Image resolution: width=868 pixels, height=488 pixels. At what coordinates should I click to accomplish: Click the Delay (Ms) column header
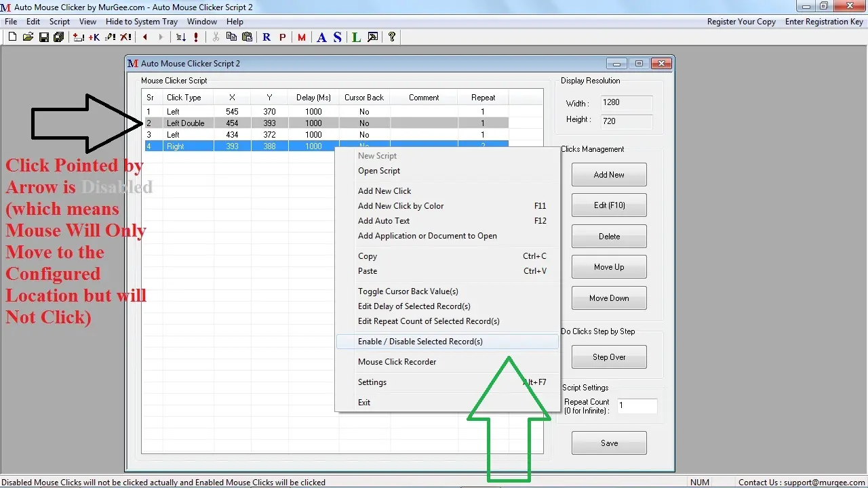pyautogui.click(x=314, y=98)
